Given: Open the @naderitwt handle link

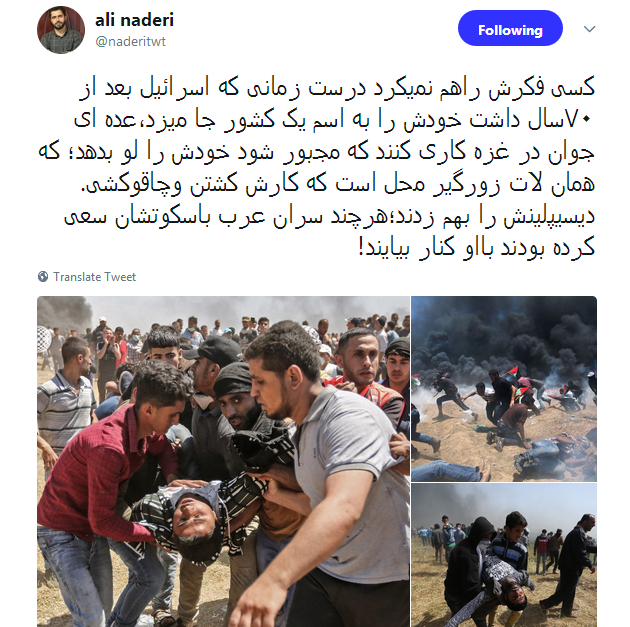Looking at the screenshot, I should 131,41.
